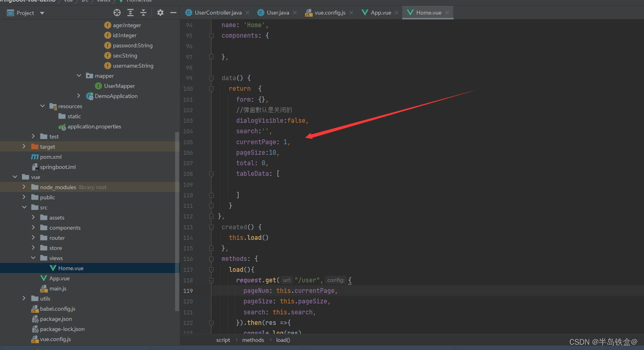Collapse the resources folder
Screen dimensions: 644x350
[43, 106]
